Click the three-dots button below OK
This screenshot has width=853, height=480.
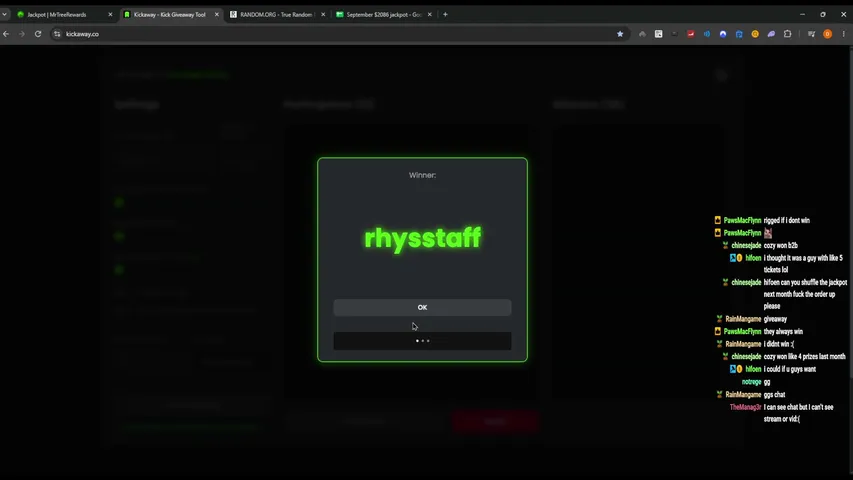click(422, 341)
